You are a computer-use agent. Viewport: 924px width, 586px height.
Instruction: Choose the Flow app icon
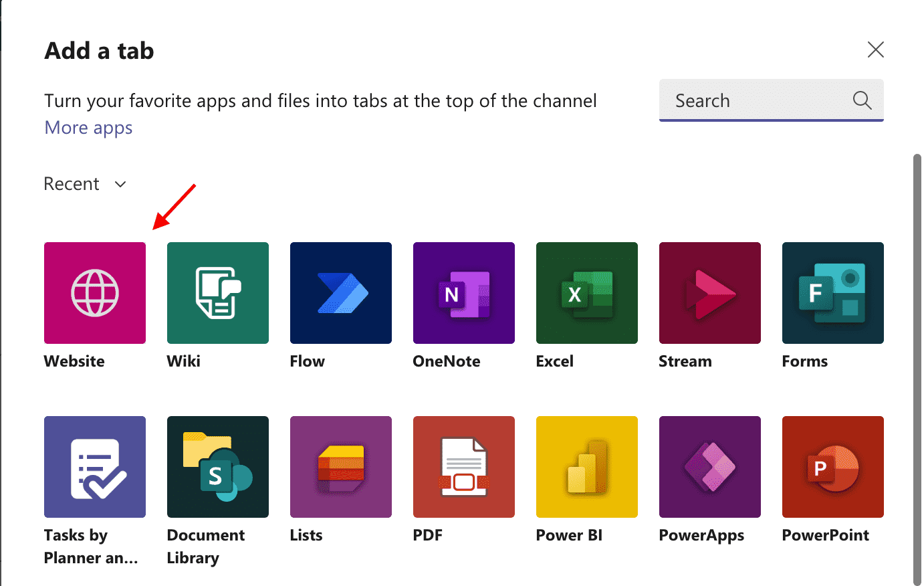pyautogui.click(x=341, y=293)
